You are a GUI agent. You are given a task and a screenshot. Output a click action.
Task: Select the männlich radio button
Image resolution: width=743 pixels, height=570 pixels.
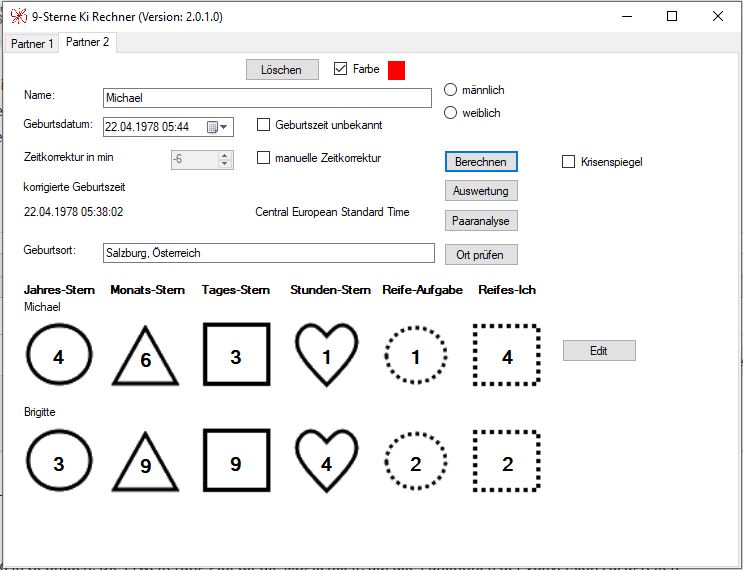[450, 90]
